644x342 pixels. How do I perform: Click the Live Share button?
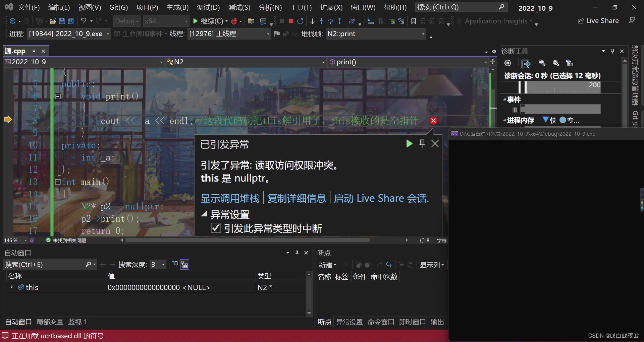(598, 21)
